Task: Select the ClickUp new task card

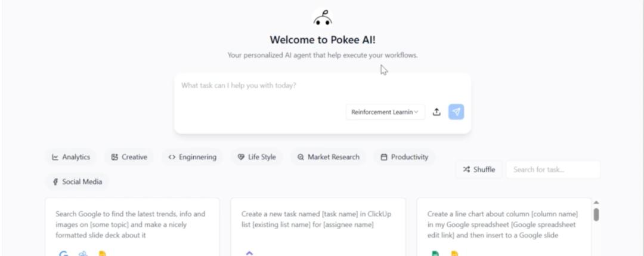Action: click(x=318, y=227)
